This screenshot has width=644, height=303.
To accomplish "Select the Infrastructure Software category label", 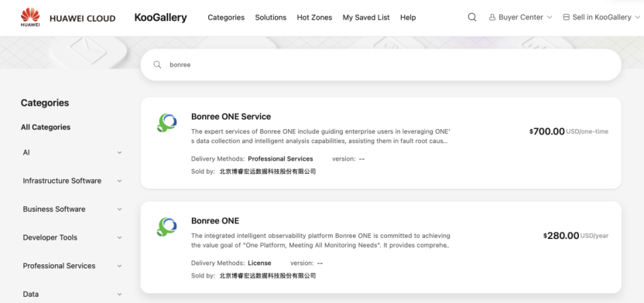I will (62, 181).
